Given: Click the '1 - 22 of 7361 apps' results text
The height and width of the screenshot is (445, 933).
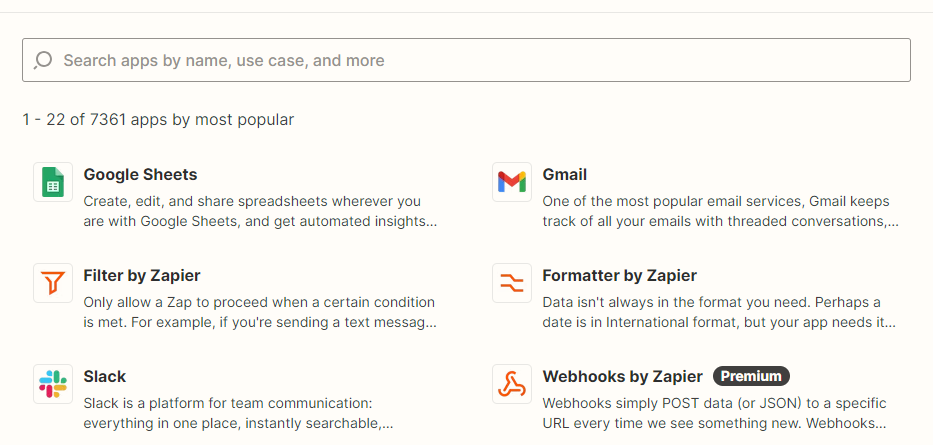Looking at the screenshot, I should (x=158, y=120).
